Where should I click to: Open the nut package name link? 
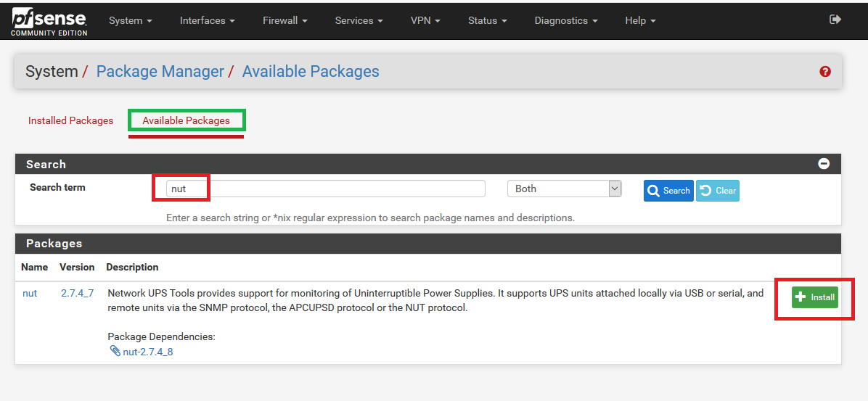[x=29, y=293]
